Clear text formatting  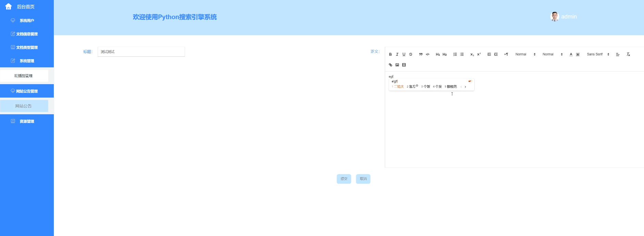628,54
